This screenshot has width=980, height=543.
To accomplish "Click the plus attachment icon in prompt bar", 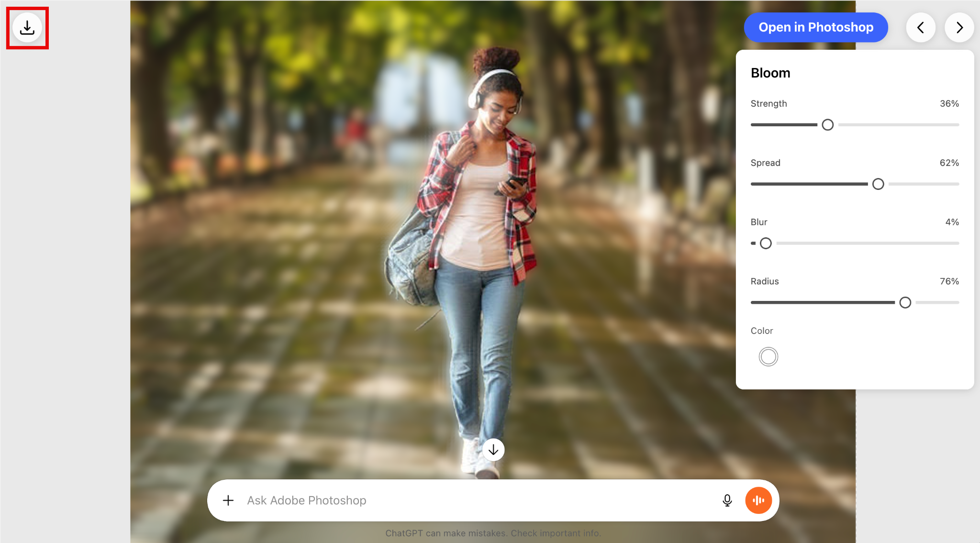I will point(228,500).
